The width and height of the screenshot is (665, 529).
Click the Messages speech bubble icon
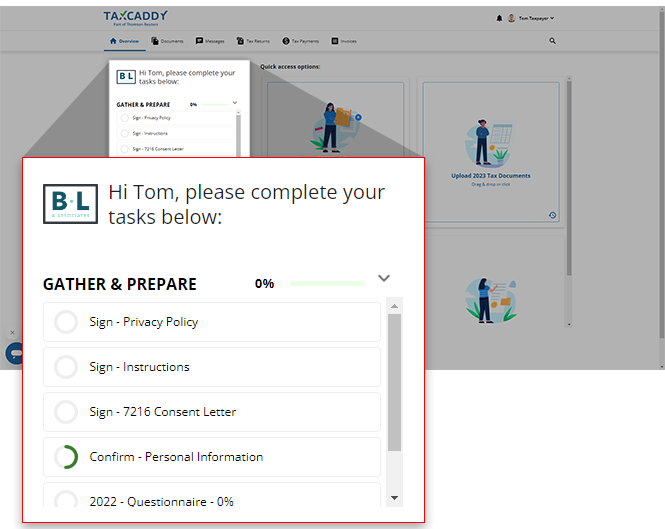(199, 41)
